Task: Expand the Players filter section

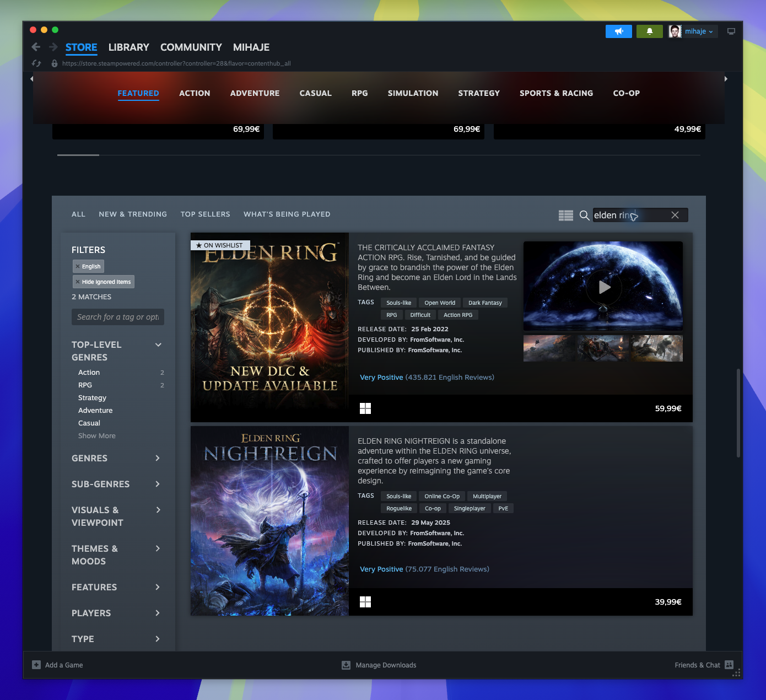Action: point(158,613)
